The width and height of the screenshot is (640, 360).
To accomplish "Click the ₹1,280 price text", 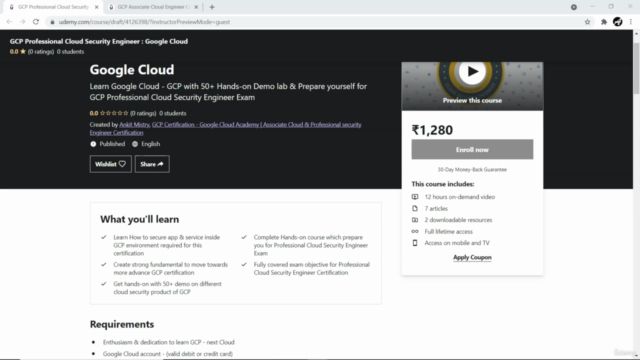I will point(432,130).
